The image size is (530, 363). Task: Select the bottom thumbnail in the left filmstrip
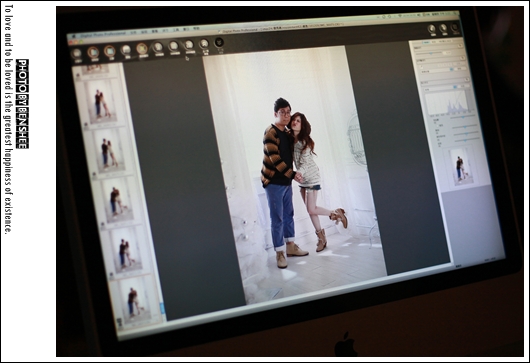click(135, 301)
